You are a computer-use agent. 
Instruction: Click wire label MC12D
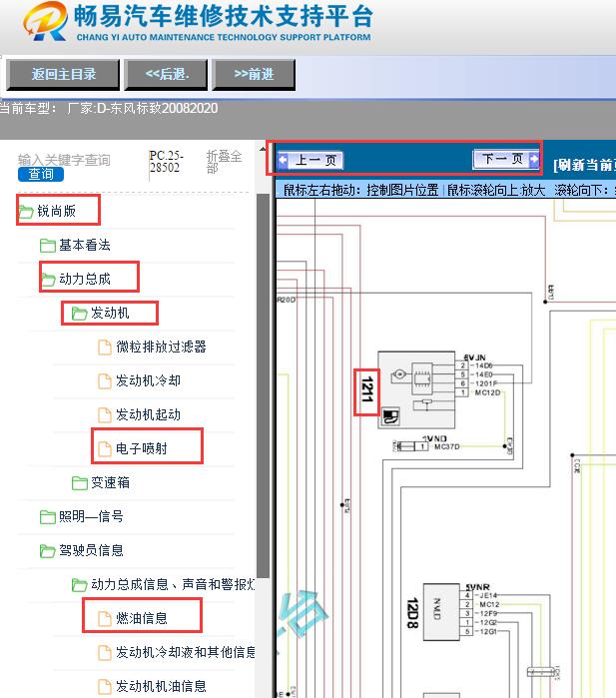coord(487,392)
